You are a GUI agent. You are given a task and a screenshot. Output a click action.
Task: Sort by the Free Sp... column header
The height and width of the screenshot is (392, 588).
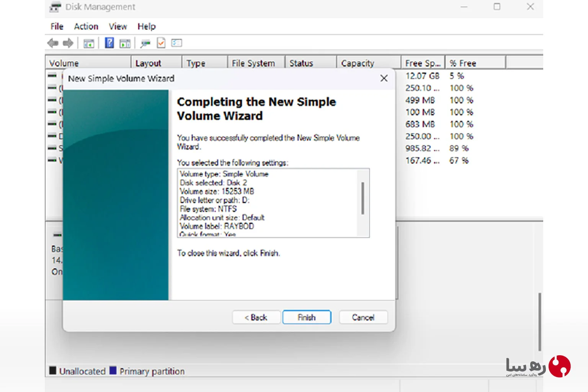[x=423, y=63]
